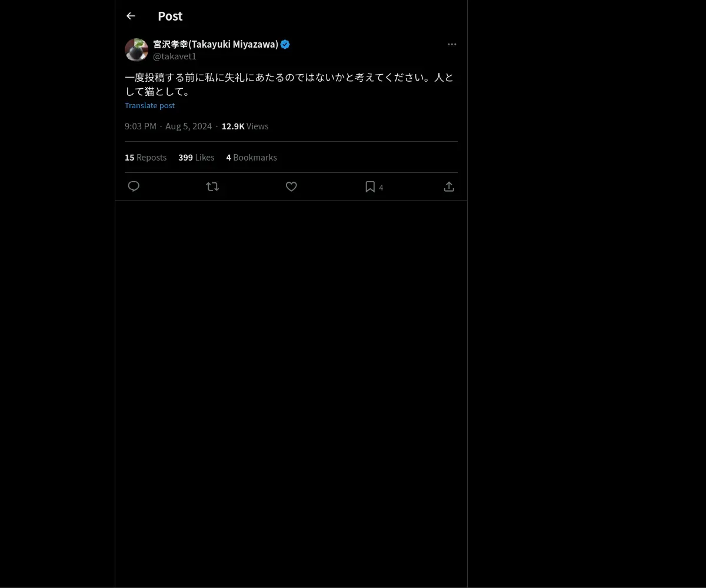
Task: Click the blue verified badge
Action: pyautogui.click(x=285, y=44)
